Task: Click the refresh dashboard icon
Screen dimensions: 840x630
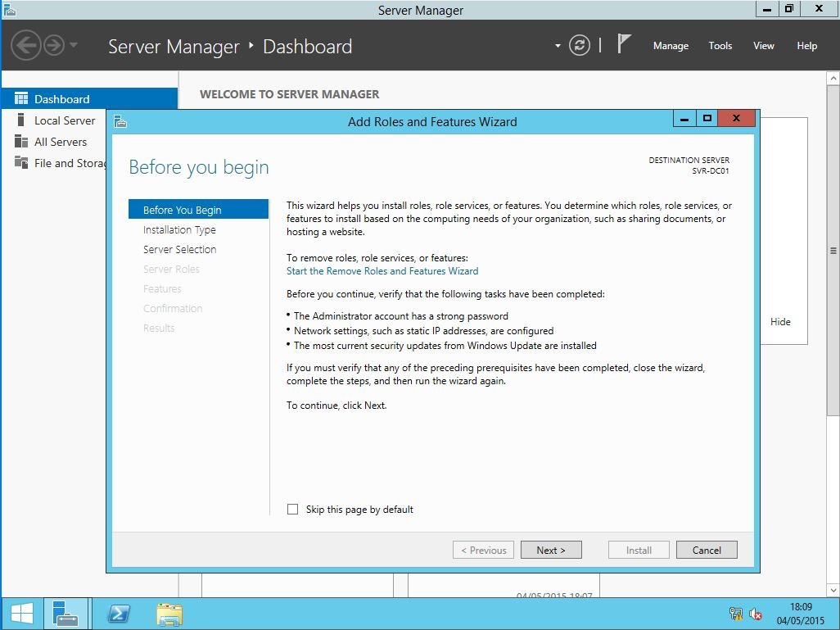Action: (580, 46)
